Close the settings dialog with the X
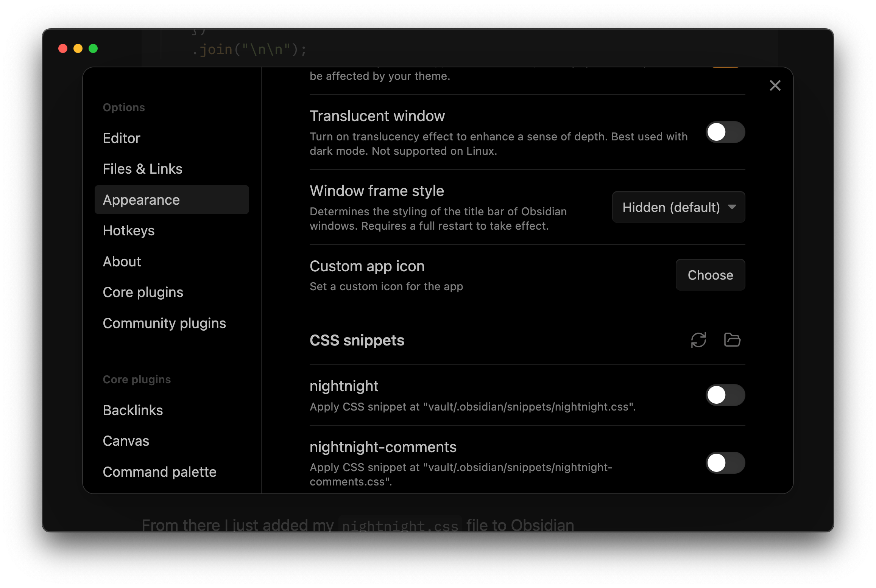This screenshot has height=588, width=876. click(x=775, y=86)
